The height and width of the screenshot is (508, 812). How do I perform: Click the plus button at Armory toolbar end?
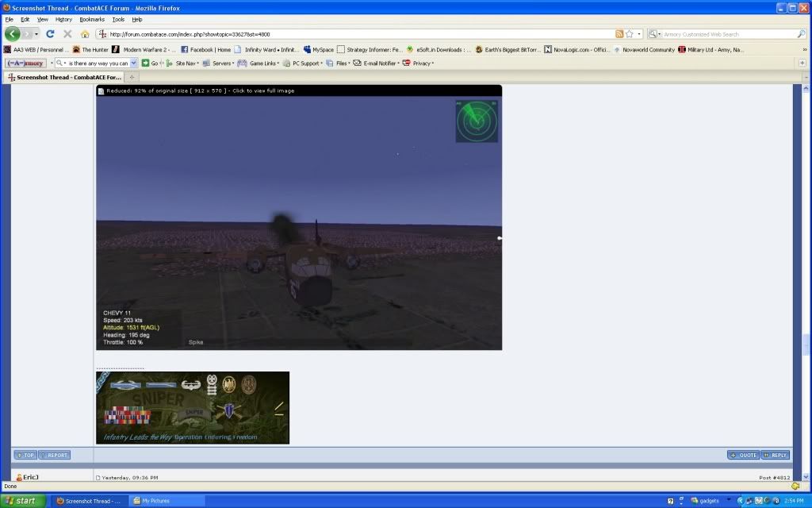(x=802, y=63)
